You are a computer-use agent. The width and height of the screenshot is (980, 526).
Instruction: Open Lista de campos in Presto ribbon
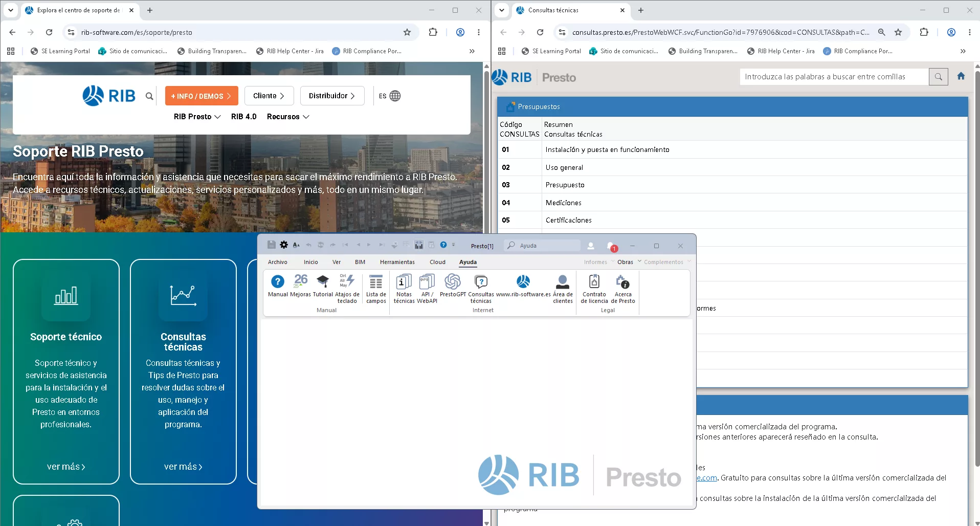click(x=376, y=289)
